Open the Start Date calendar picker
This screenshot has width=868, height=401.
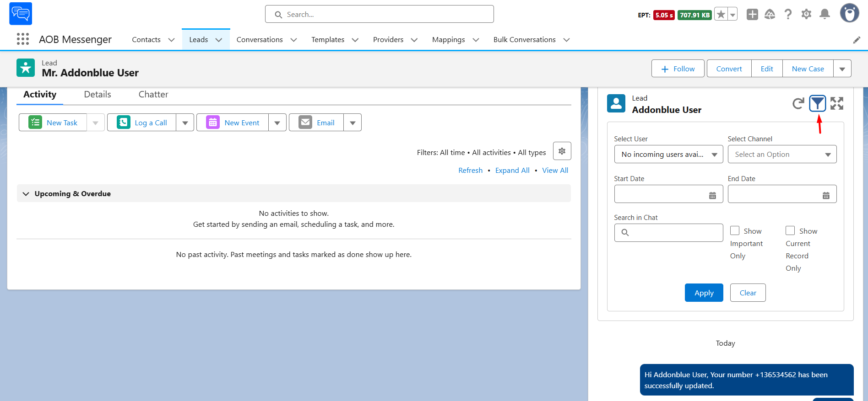[x=712, y=196]
